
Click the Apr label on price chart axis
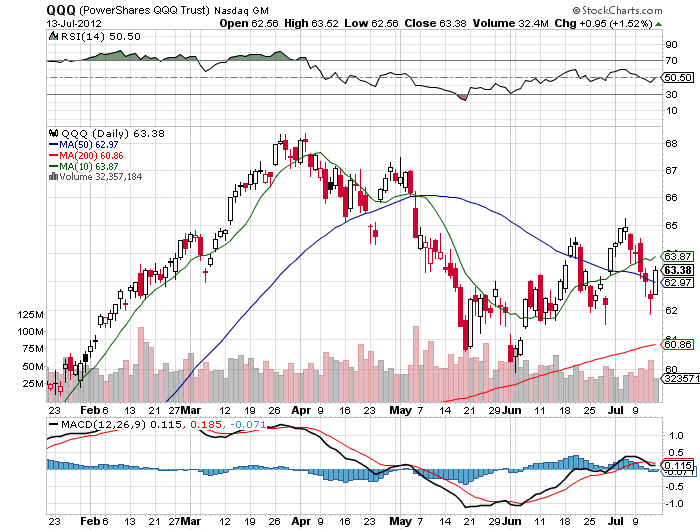[x=301, y=410]
